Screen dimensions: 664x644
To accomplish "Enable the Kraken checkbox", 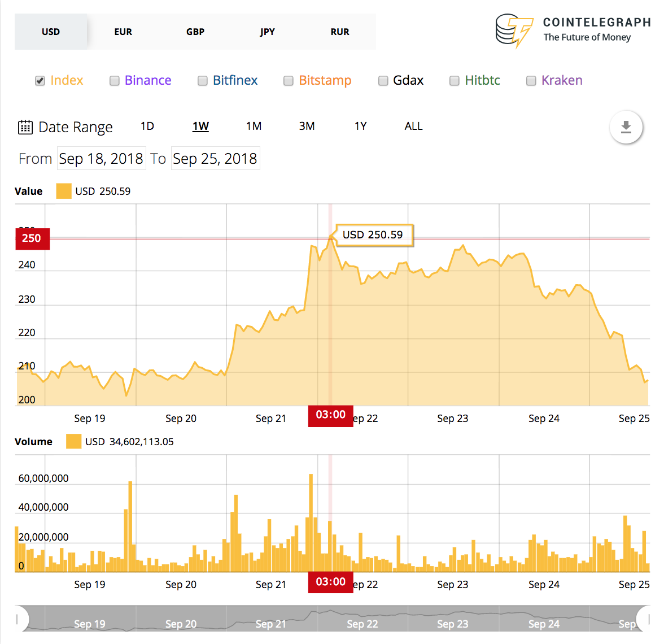I will 531,80.
